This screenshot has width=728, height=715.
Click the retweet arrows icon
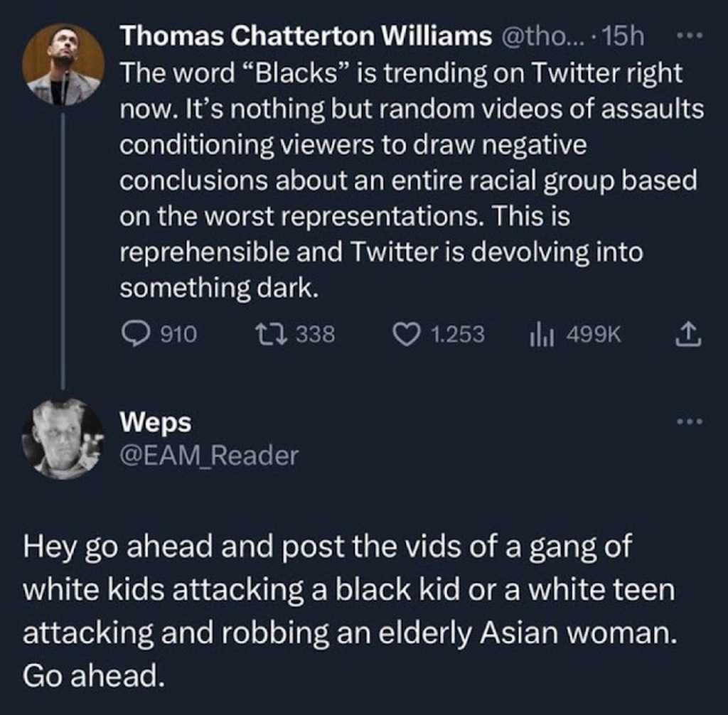pos(275,334)
